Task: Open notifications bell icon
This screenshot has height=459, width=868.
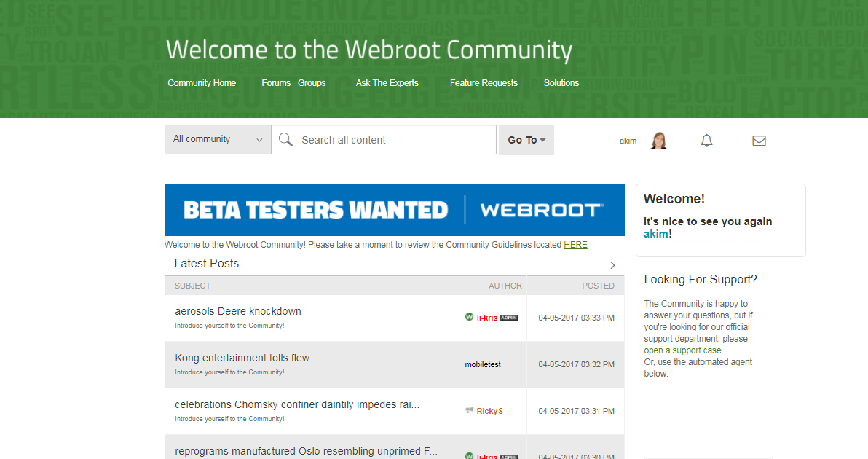Action: [x=706, y=141]
